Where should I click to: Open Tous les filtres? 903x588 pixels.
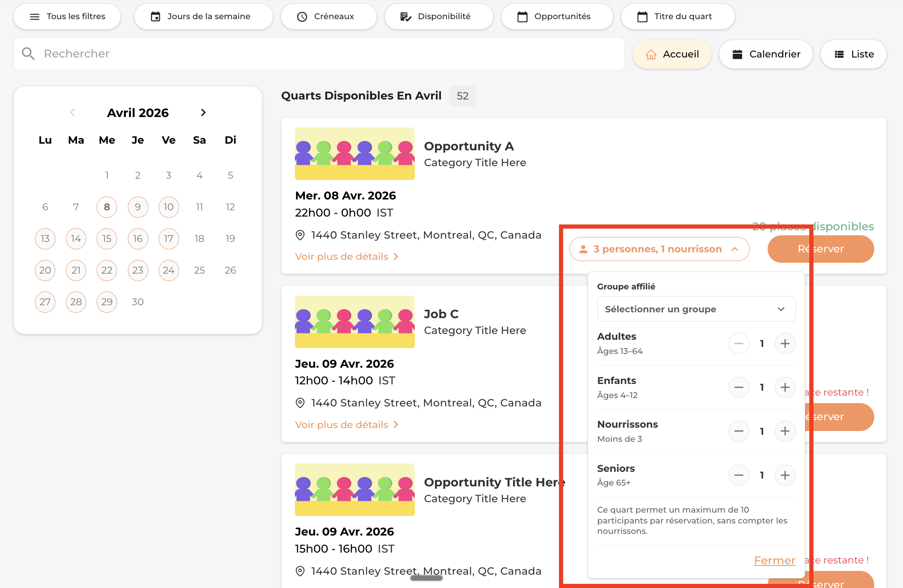[67, 17]
